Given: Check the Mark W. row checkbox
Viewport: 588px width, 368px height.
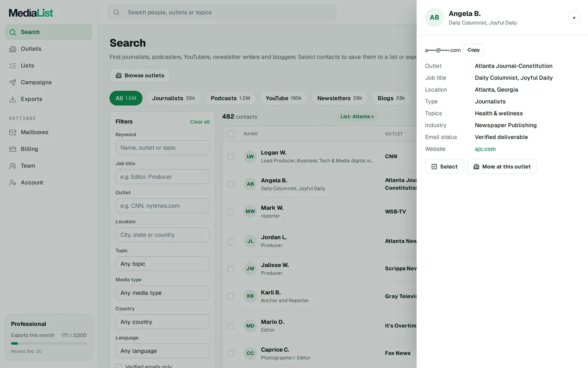Looking at the screenshot, I should pos(231,212).
